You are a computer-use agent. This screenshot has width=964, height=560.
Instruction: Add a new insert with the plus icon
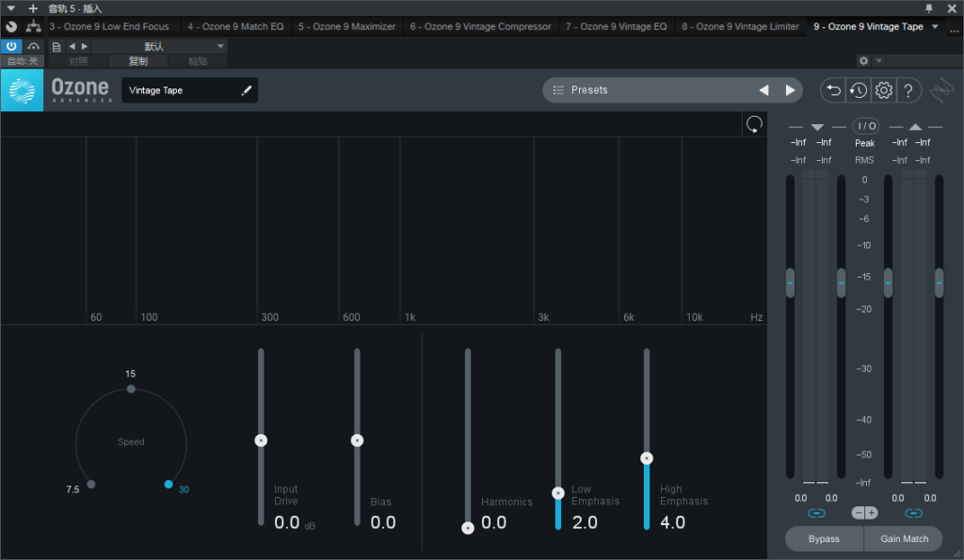pos(33,8)
